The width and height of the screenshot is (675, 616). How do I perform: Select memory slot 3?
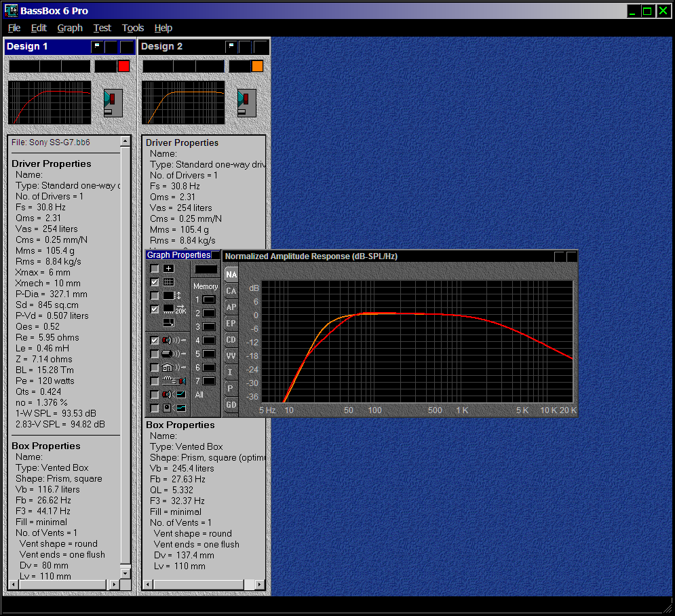tap(209, 327)
